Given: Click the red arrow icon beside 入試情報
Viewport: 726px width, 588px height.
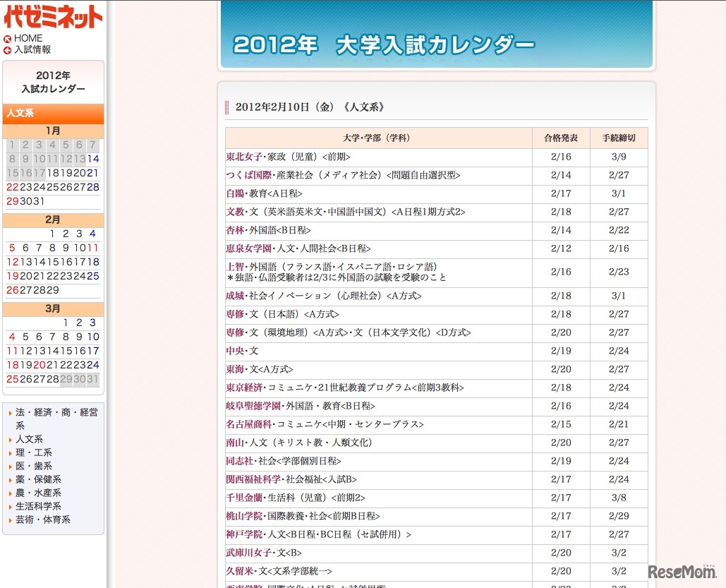Looking at the screenshot, I should [x=6, y=50].
